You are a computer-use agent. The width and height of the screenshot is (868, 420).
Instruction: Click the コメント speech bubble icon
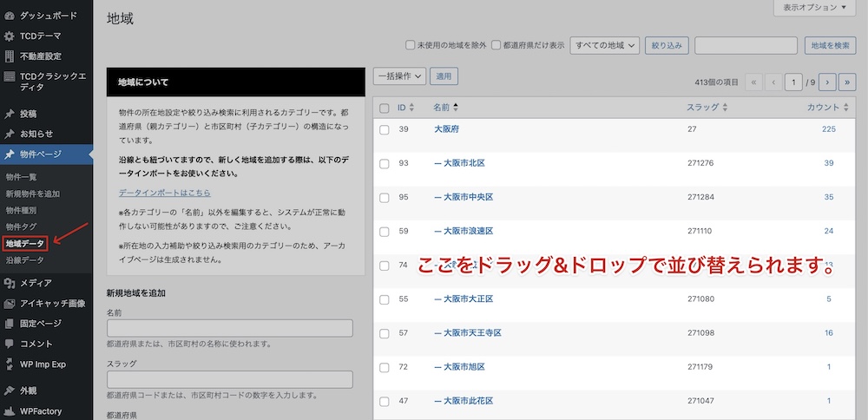coord(9,344)
